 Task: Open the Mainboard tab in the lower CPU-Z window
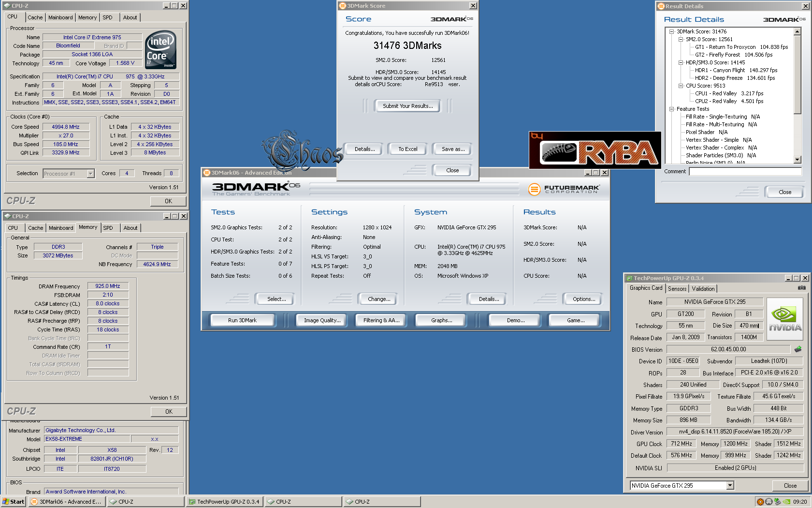click(61, 228)
